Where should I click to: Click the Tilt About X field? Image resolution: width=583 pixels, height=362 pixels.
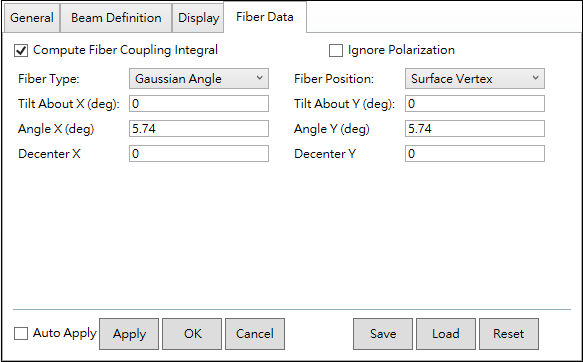[199, 104]
